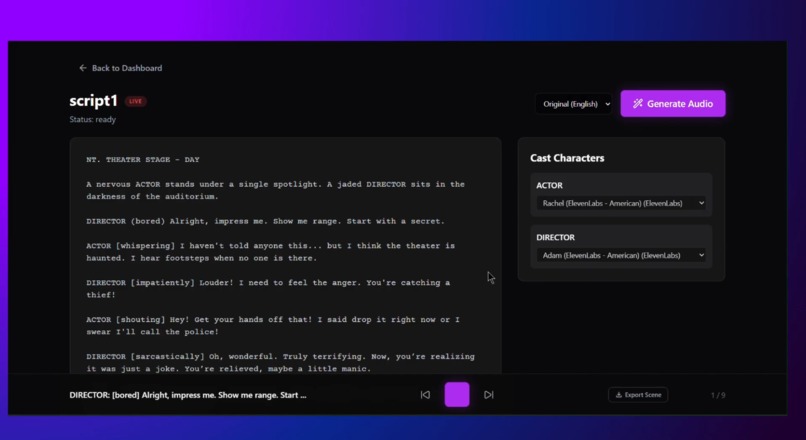Click the Cast Characters heading
The image size is (806, 440).
click(x=567, y=158)
